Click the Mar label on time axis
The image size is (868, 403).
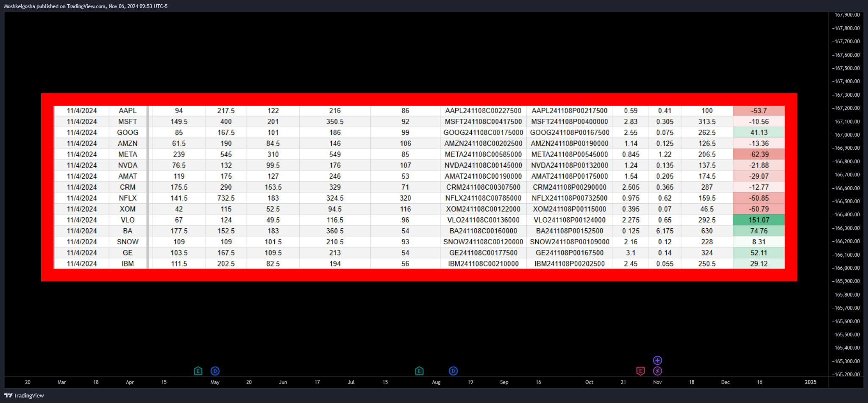62,382
